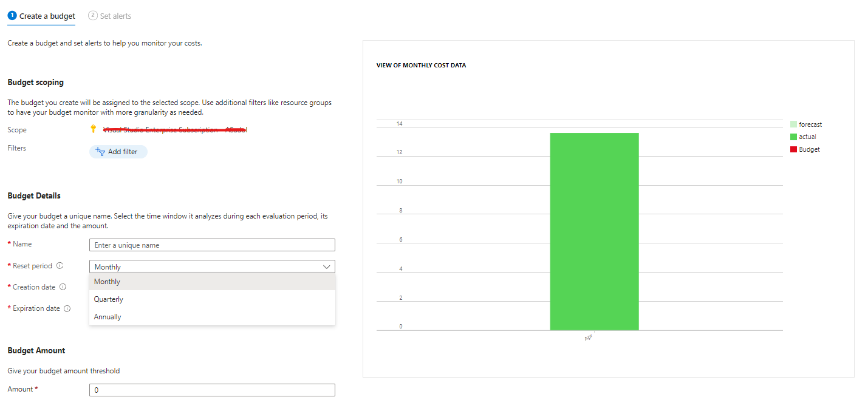The image size is (868, 414).
Task: Click the Amount input field
Action: (x=212, y=390)
